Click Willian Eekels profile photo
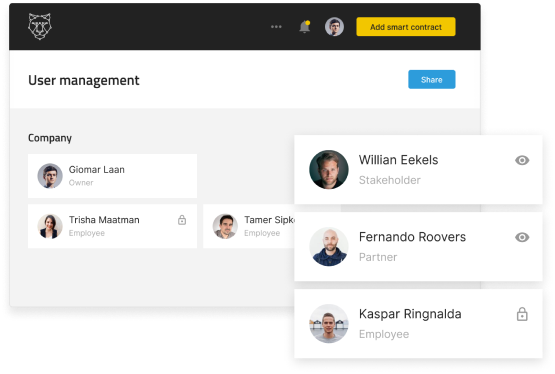555x374 pixels. 328,169
